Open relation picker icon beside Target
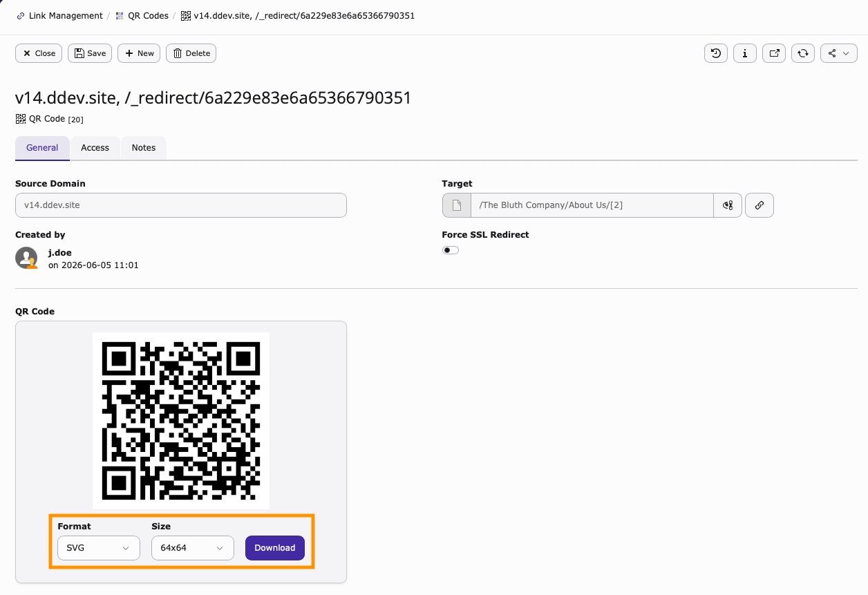Screen dimensions: 868x595 [x=728, y=205]
